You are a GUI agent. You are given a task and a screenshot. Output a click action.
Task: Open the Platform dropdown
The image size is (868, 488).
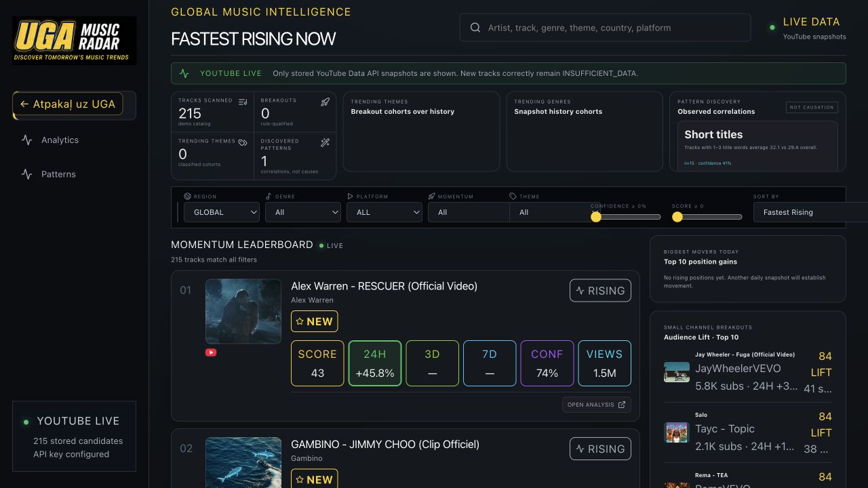point(384,212)
